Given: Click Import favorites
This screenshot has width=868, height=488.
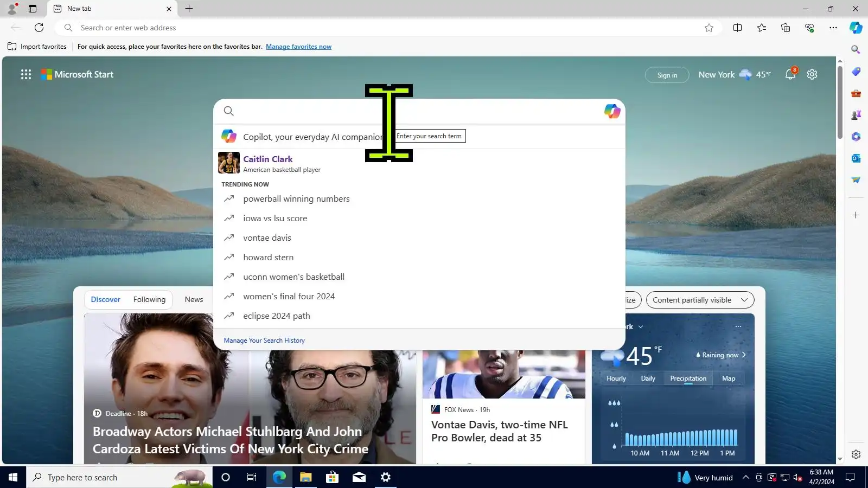Looking at the screenshot, I should [37, 47].
